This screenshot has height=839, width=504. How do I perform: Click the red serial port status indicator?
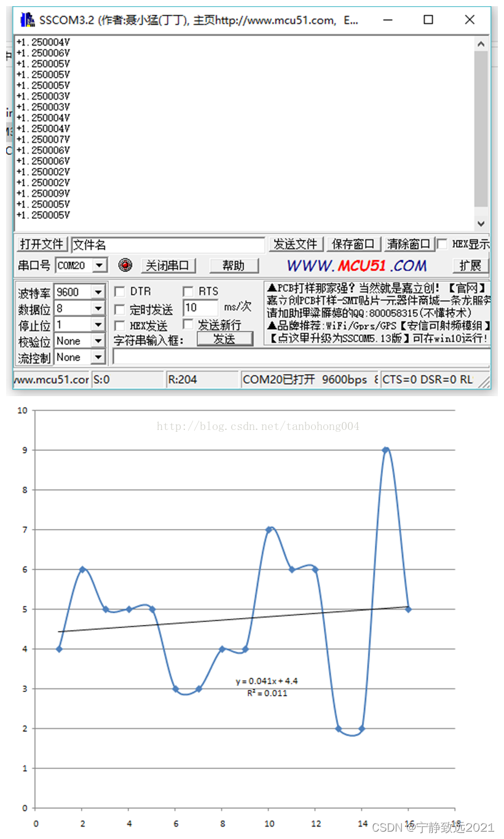click(x=125, y=265)
